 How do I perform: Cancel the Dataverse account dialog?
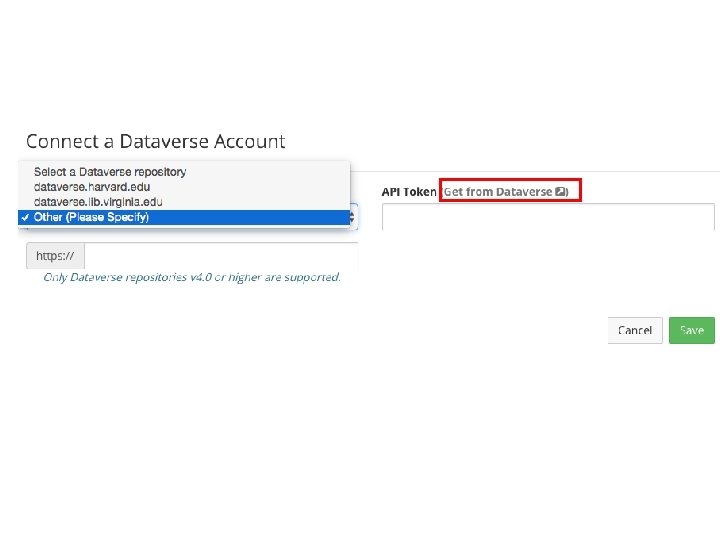pyautogui.click(x=635, y=330)
